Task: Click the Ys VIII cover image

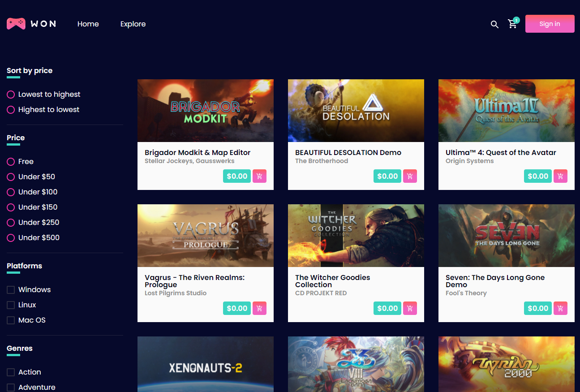Action: coord(356,364)
